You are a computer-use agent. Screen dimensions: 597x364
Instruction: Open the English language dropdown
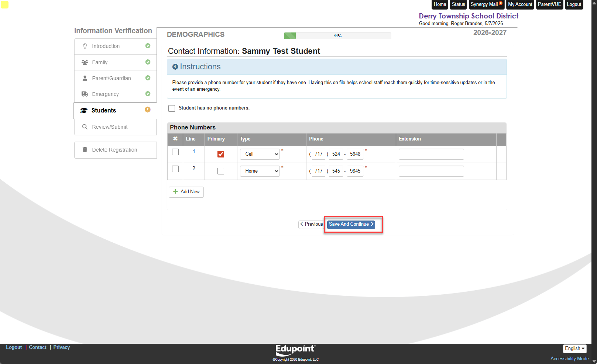[x=575, y=349]
